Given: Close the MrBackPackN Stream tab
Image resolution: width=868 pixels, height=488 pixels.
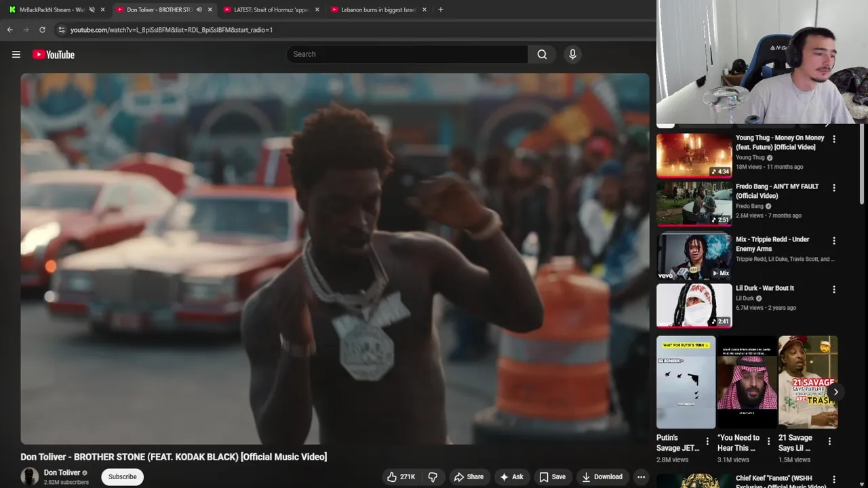Looking at the screenshot, I should [x=102, y=9].
